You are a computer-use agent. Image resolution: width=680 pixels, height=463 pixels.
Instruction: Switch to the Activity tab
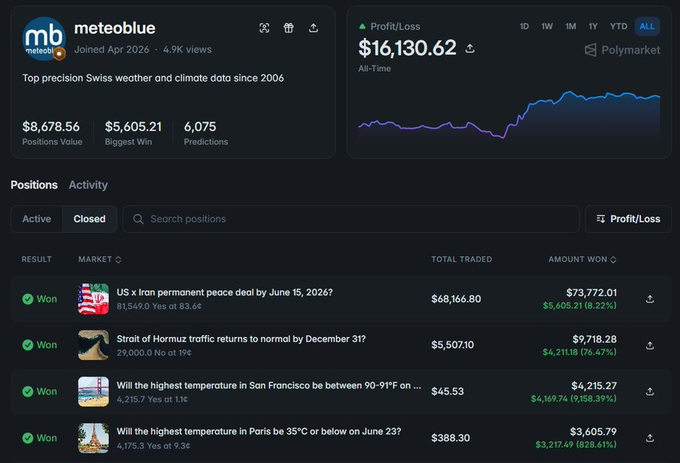tap(88, 185)
